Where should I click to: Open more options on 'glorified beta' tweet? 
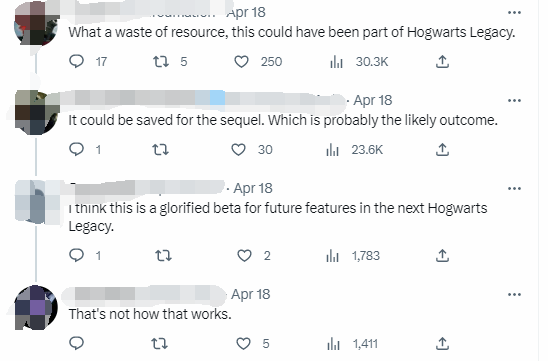click(x=514, y=189)
